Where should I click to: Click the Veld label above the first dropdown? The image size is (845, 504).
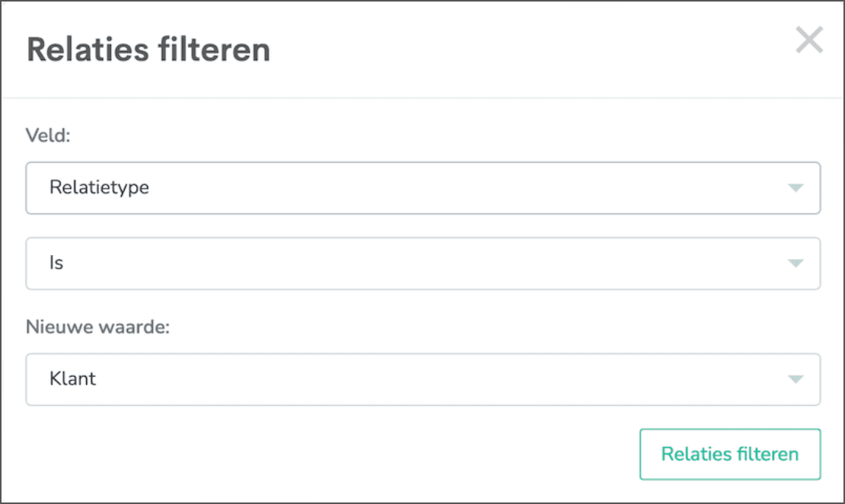44,136
